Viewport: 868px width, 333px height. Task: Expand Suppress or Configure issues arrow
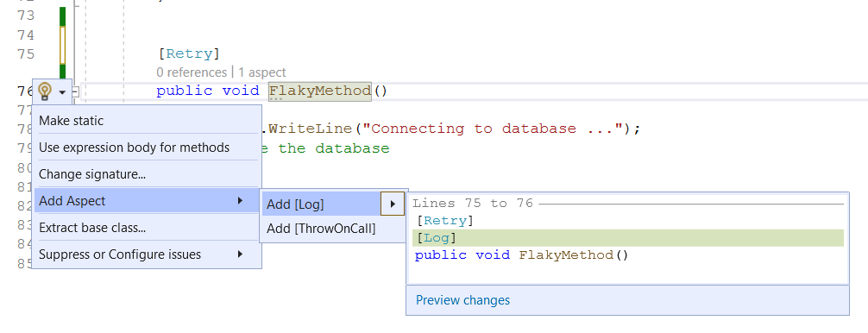tap(240, 254)
